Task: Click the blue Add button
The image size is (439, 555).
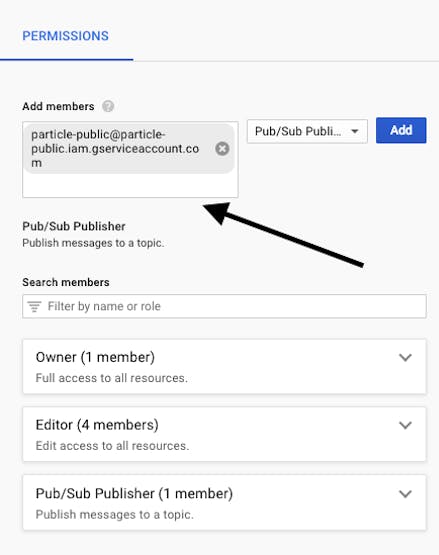Action: tap(401, 130)
